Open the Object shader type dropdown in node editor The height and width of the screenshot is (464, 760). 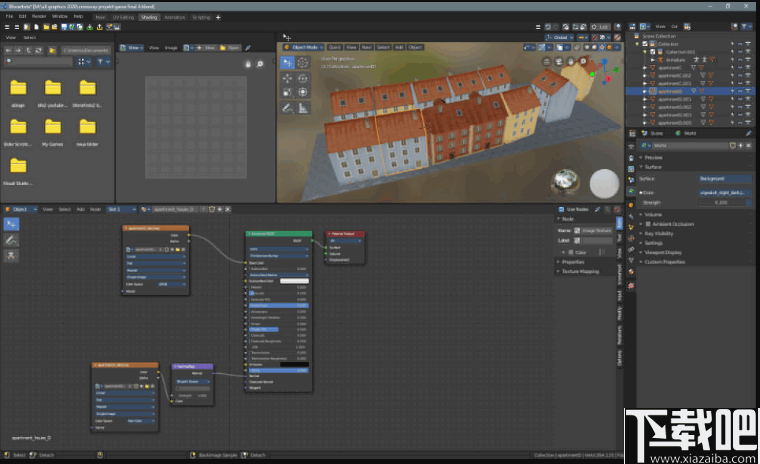click(20, 209)
